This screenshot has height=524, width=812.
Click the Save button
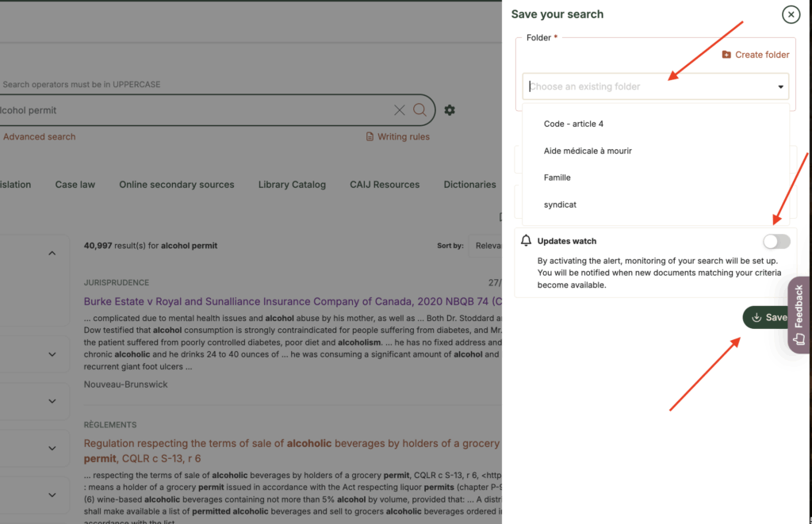pos(766,317)
